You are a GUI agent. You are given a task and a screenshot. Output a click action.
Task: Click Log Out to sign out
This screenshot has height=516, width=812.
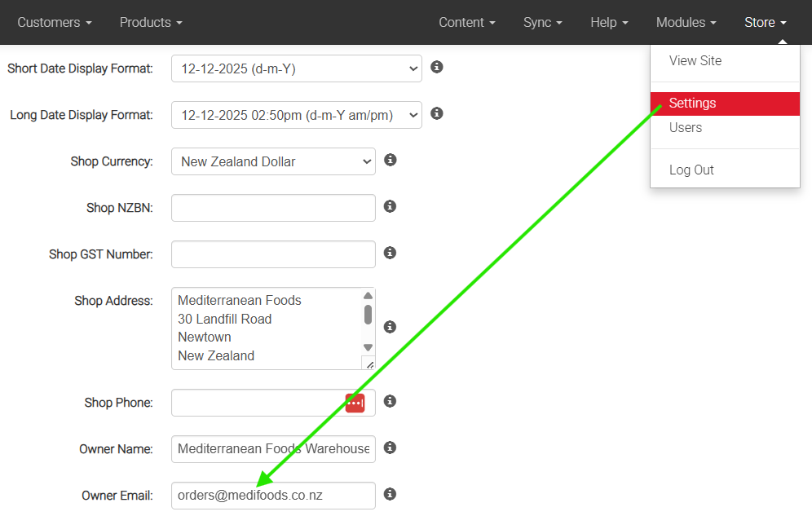pyautogui.click(x=691, y=170)
